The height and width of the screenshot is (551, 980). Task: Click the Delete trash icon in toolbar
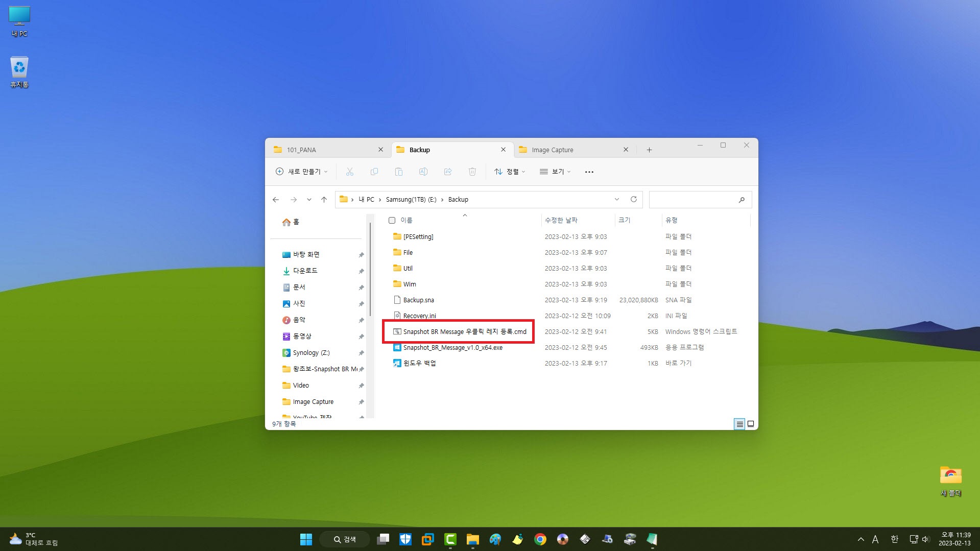pos(472,172)
